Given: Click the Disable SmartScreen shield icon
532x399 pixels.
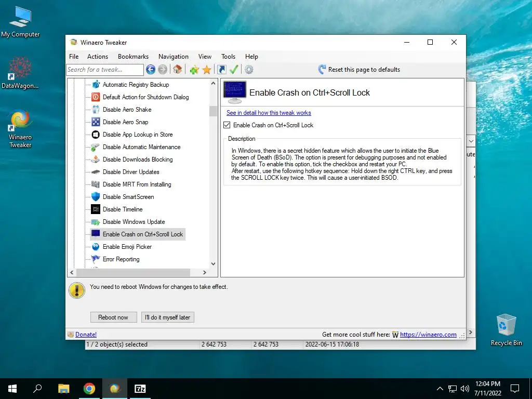Looking at the screenshot, I should pyautogui.click(x=96, y=197).
